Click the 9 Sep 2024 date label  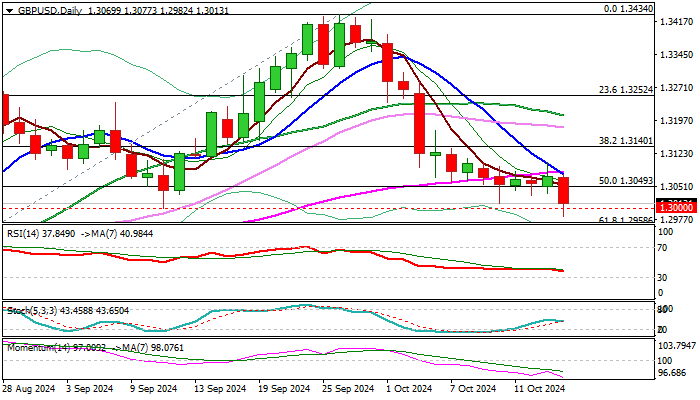tap(154, 389)
